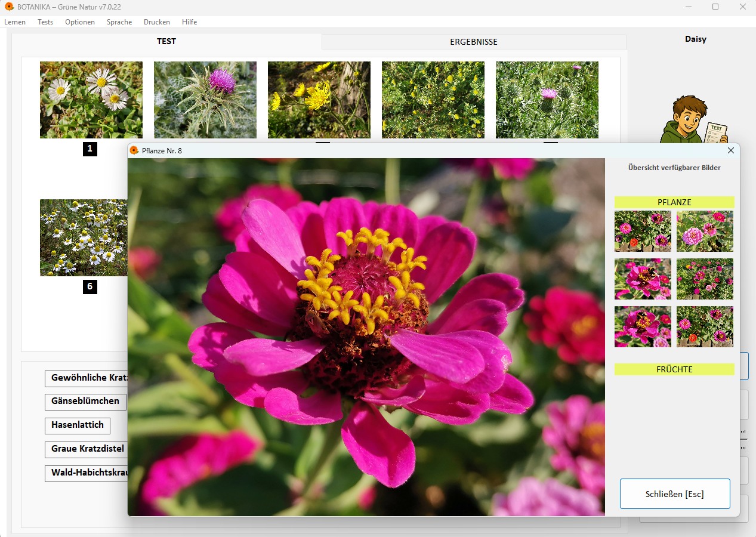Viewport: 756px width, 537px height.
Task: Click the boy mascot holding a test sheet
Action: [694, 119]
